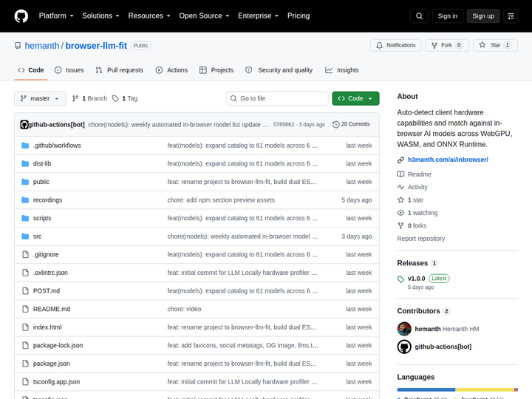This screenshot has height=399, width=532.
Task: Click the Sign in button
Action: coord(448,16)
